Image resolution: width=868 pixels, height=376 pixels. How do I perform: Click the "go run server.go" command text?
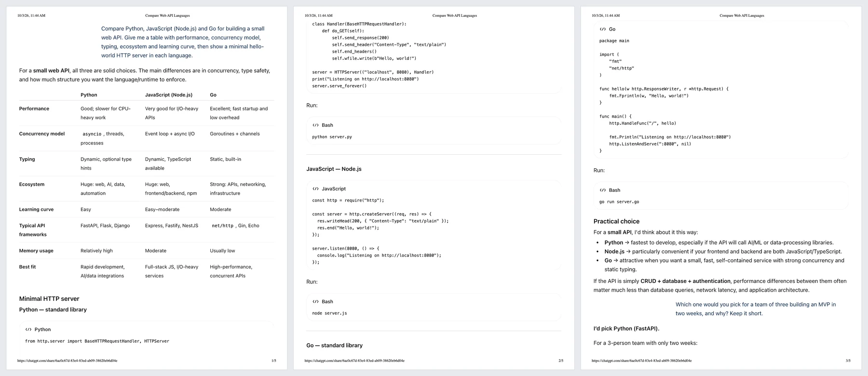click(619, 202)
